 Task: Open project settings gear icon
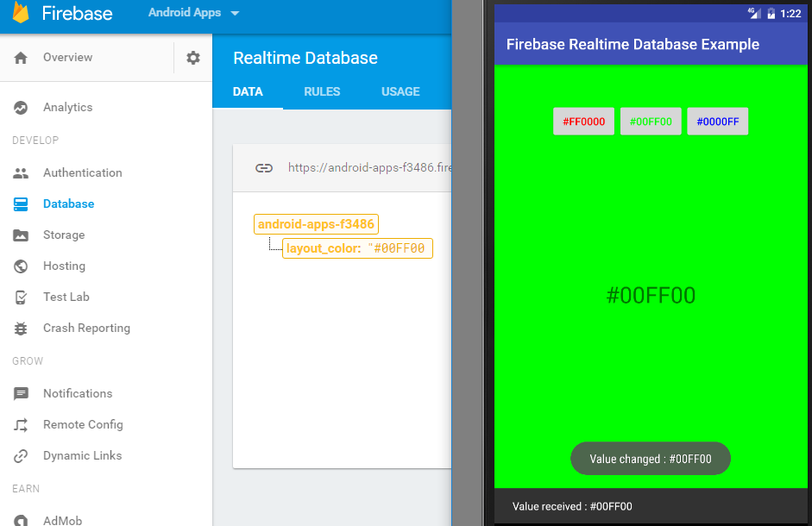click(x=193, y=58)
